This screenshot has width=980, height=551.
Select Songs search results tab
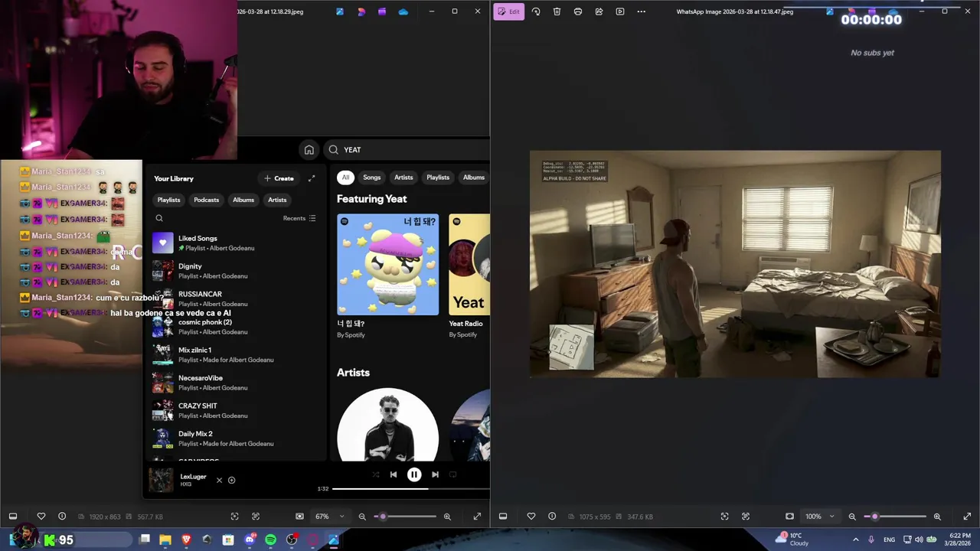(x=371, y=178)
